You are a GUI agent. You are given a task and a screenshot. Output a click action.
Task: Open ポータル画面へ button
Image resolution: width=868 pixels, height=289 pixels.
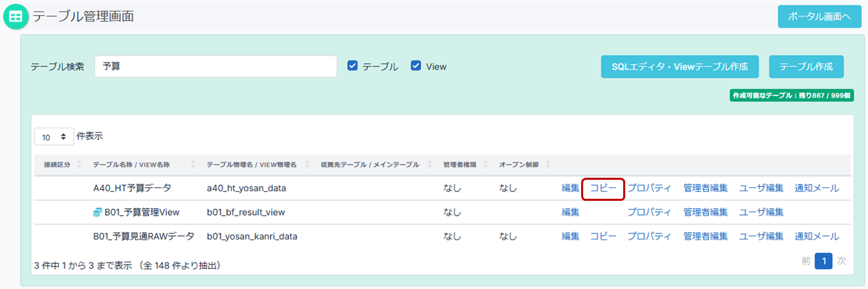[x=819, y=17]
